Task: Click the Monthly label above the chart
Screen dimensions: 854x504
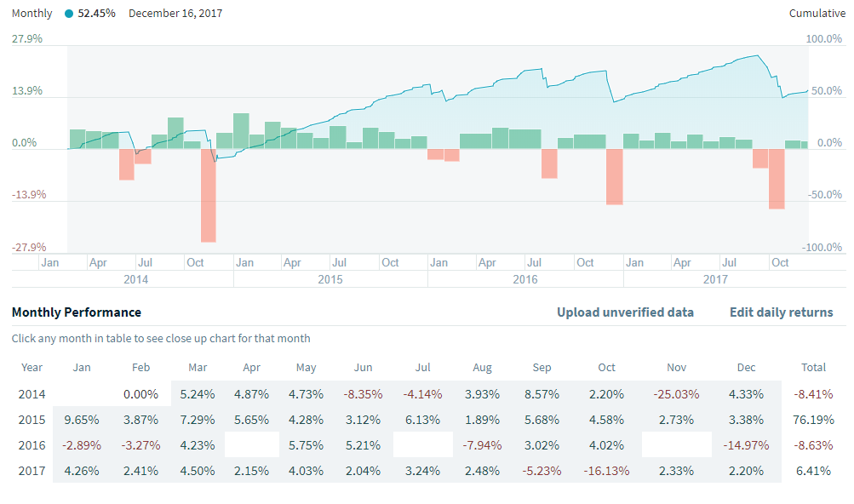Action: click(32, 14)
